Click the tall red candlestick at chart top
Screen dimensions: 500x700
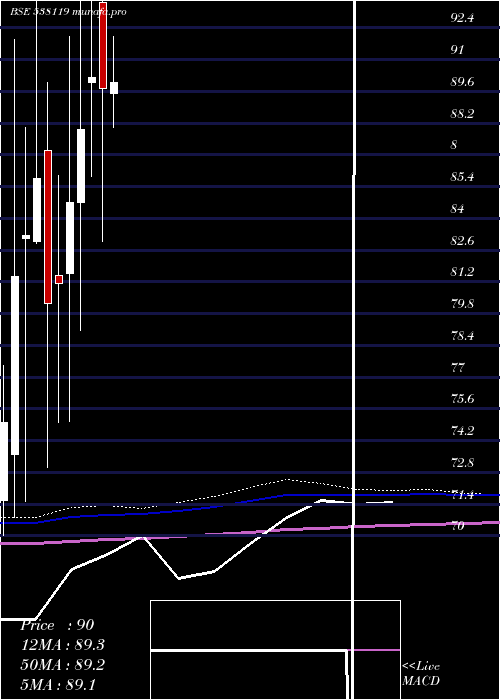(103, 45)
